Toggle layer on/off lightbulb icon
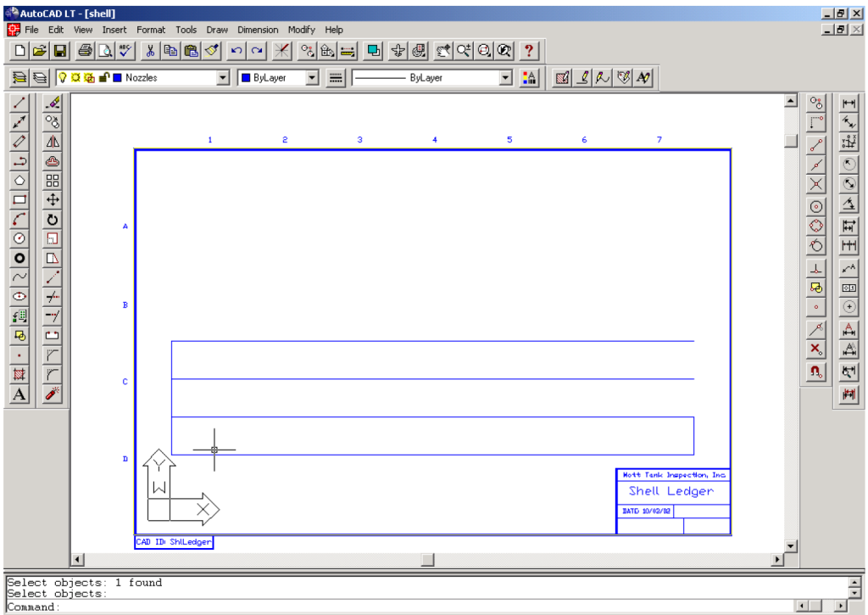The width and height of the screenshot is (868, 615). (63, 77)
